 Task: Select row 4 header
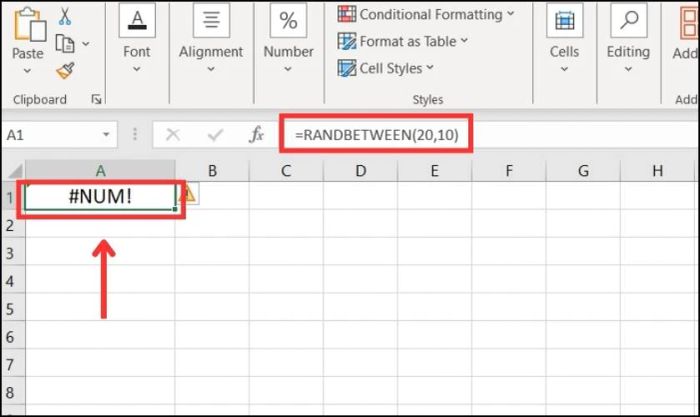11,281
